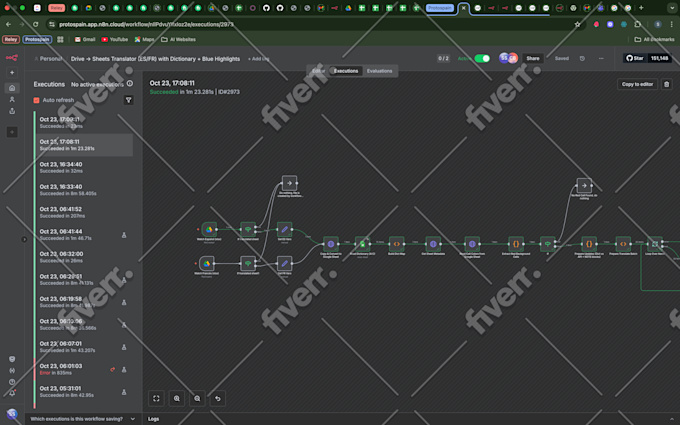Image resolution: width=680 pixels, height=425 pixels.
Task: Click the Share button
Action: pyautogui.click(x=533, y=59)
